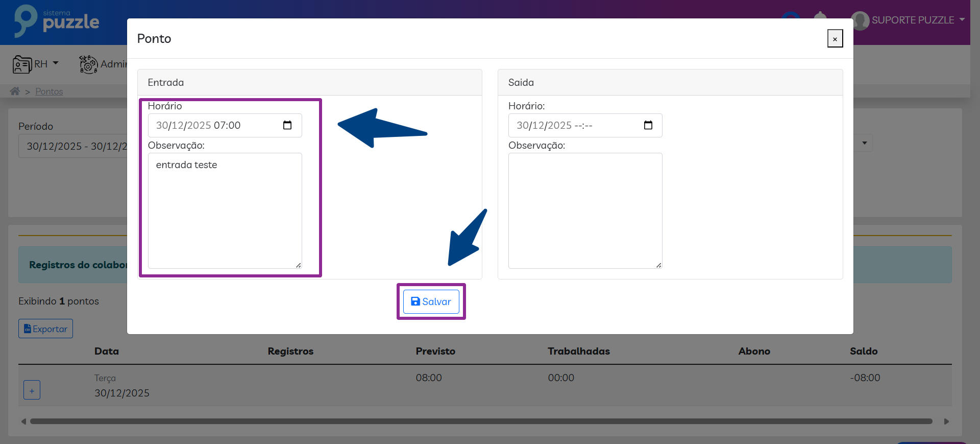Click the Entrada Horário field

(214, 125)
